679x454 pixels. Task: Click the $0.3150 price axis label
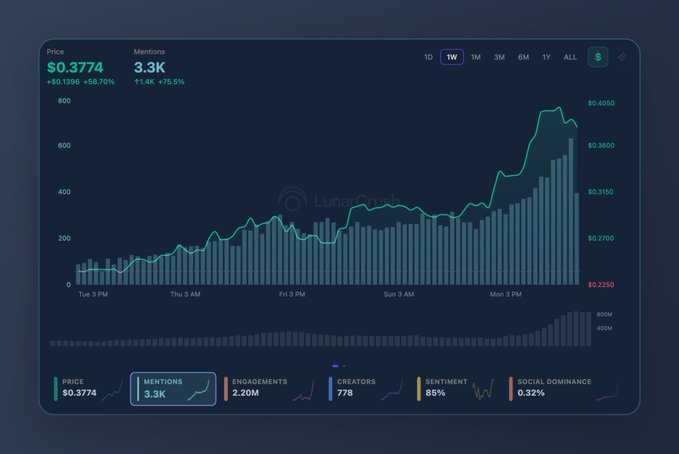[x=601, y=192]
